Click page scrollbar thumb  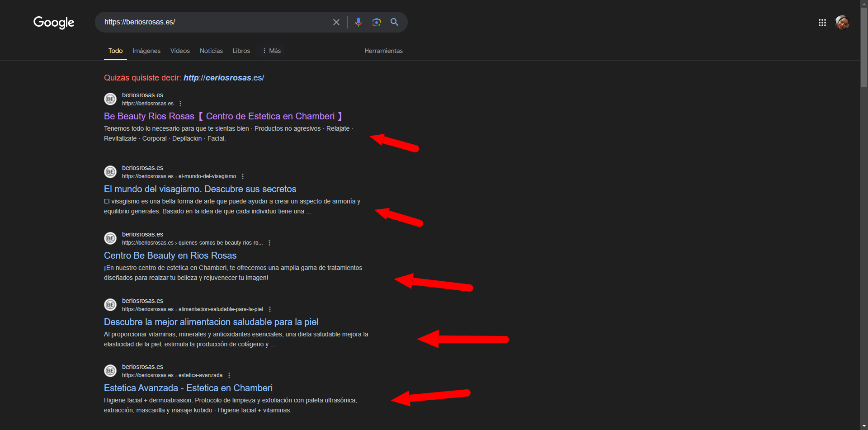(x=864, y=47)
